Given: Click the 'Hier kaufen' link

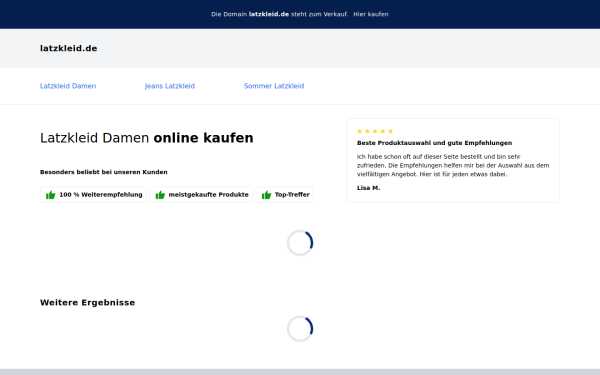Looking at the screenshot, I should point(371,14).
